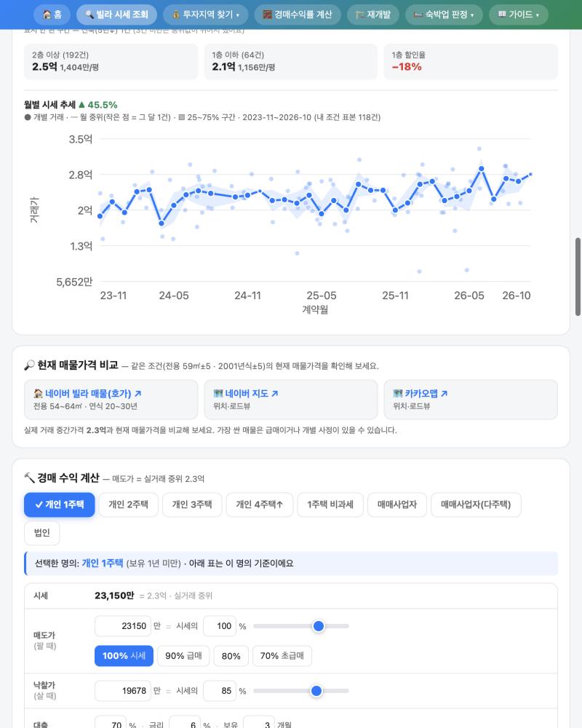Expand the 숙박업 판정 dropdown menu
Image resolution: width=582 pixels, height=728 pixels.
pyautogui.click(x=445, y=15)
